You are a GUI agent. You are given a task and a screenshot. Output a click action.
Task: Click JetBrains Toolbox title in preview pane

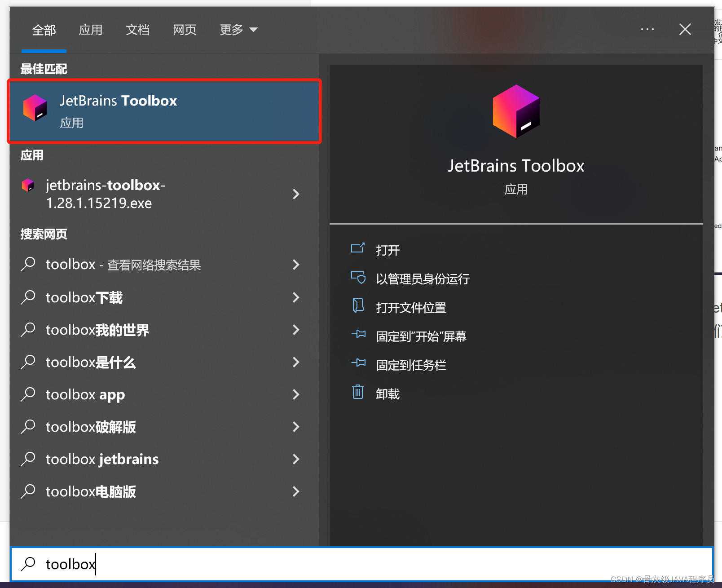click(x=516, y=166)
